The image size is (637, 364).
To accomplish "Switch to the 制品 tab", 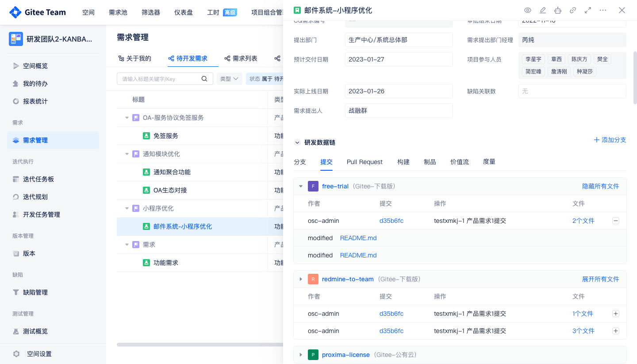I will point(430,162).
